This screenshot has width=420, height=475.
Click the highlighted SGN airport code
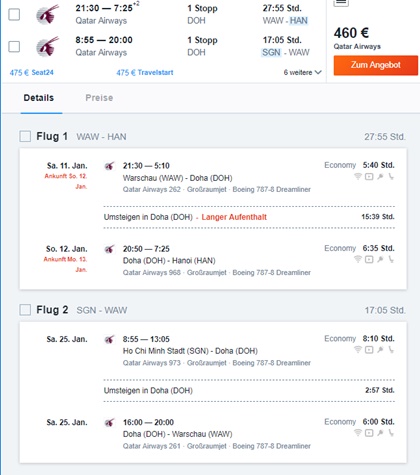pyautogui.click(x=271, y=52)
